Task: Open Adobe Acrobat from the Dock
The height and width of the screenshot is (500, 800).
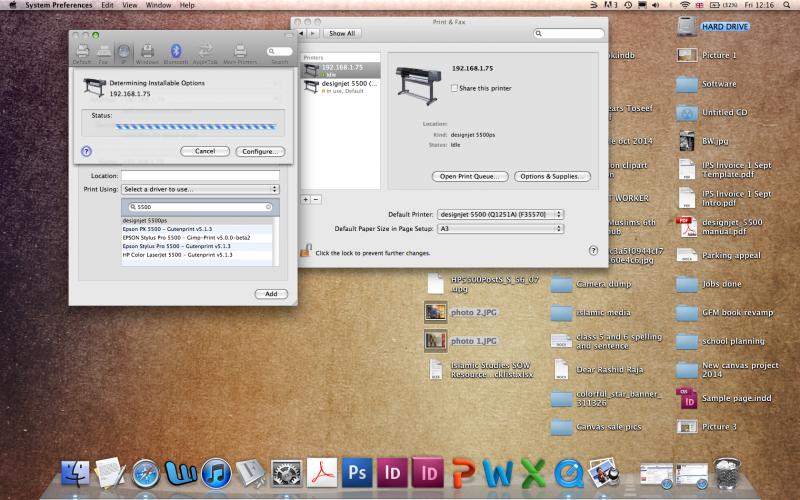Action: tap(321, 472)
